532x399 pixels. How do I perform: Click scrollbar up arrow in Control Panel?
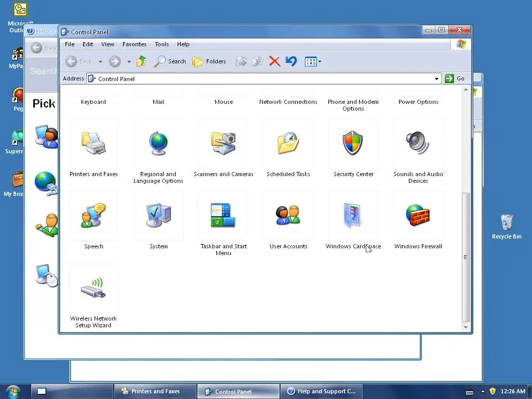tap(466, 89)
